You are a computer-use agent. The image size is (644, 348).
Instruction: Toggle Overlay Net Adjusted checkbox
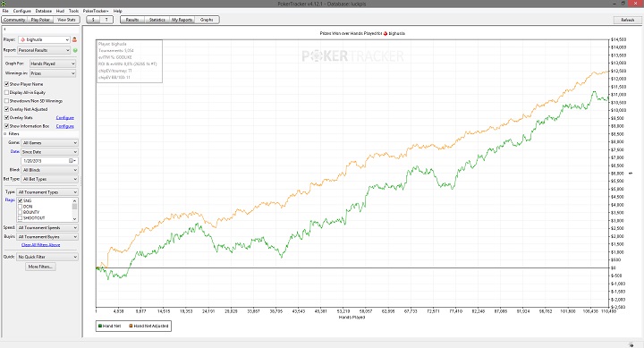[6, 109]
